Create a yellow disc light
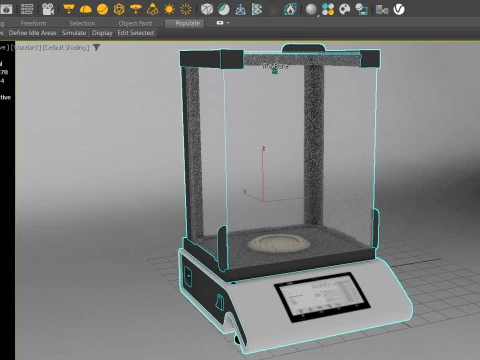 136,9
